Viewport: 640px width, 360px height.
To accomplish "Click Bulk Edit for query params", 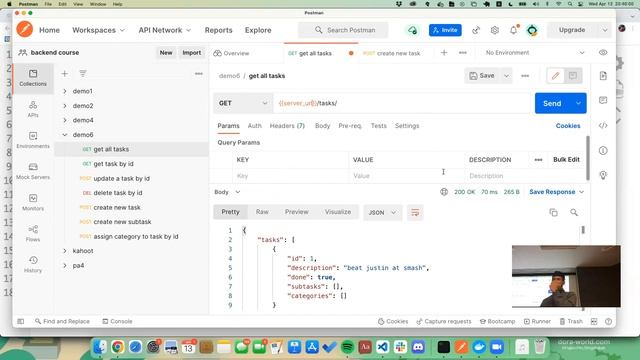I will pyautogui.click(x=566, y=160).
